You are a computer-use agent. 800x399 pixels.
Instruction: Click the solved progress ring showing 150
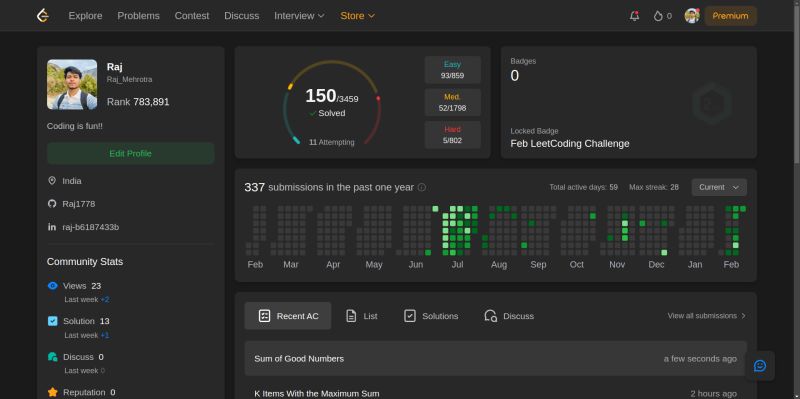[332, 103]
